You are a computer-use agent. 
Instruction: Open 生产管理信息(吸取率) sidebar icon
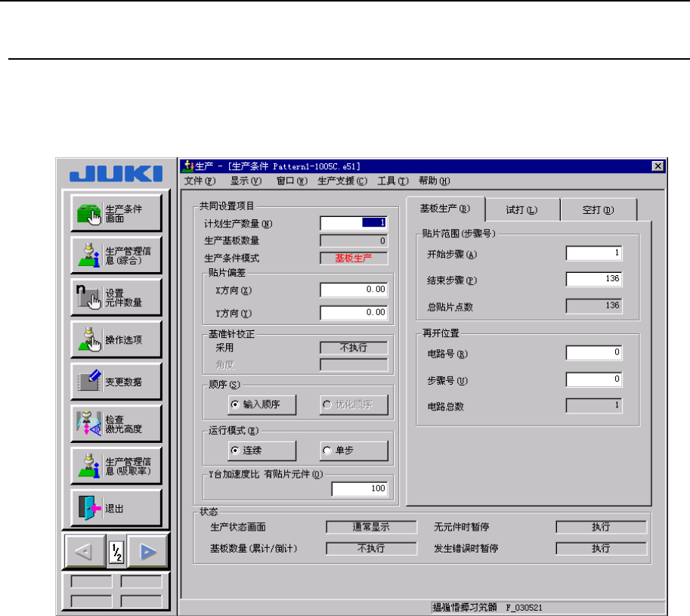(116, 466)
